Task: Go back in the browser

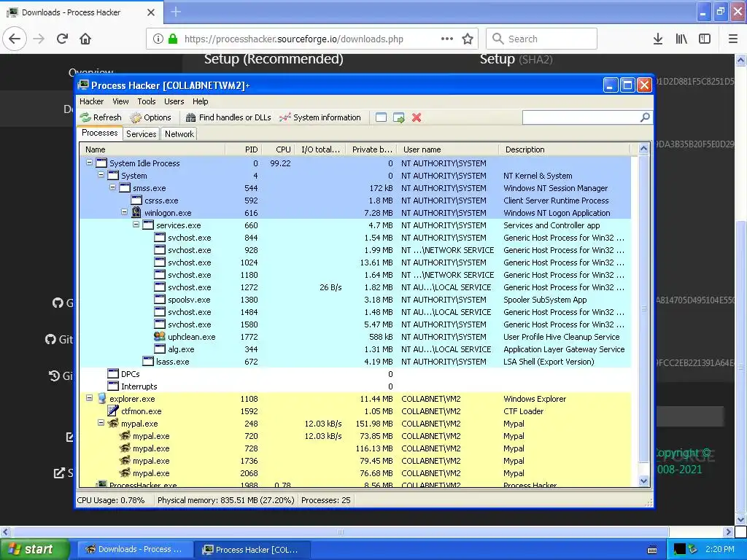Action: pyautogui.click(x=15, y=39)
